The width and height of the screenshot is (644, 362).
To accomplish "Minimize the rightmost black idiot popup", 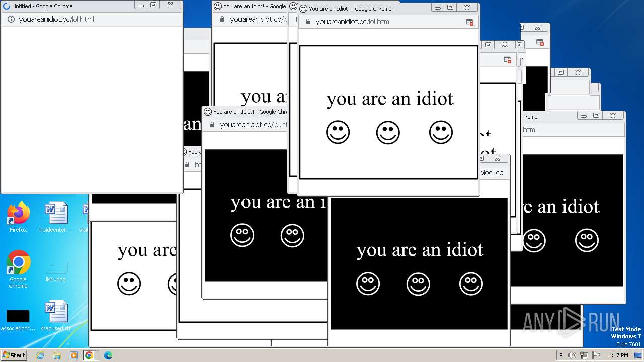I will [x=584, y=116].
